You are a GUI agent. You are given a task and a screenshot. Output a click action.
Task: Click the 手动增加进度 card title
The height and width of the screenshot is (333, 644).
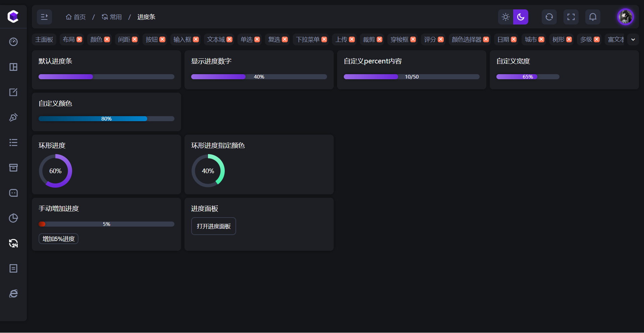[x=59, y=208]
